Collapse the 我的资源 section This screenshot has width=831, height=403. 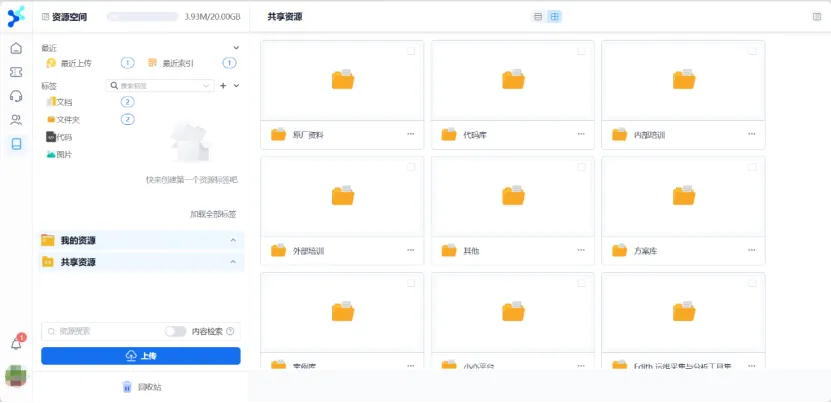(233, 240)
